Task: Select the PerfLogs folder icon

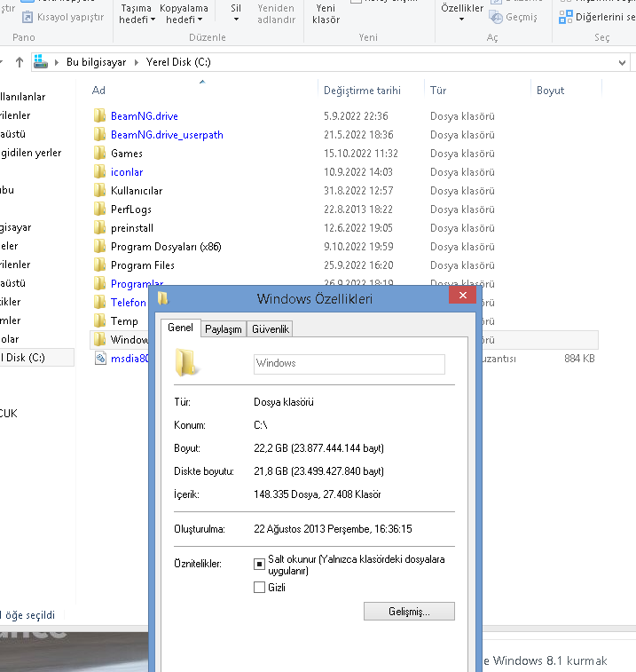Action: click(99, 210)
